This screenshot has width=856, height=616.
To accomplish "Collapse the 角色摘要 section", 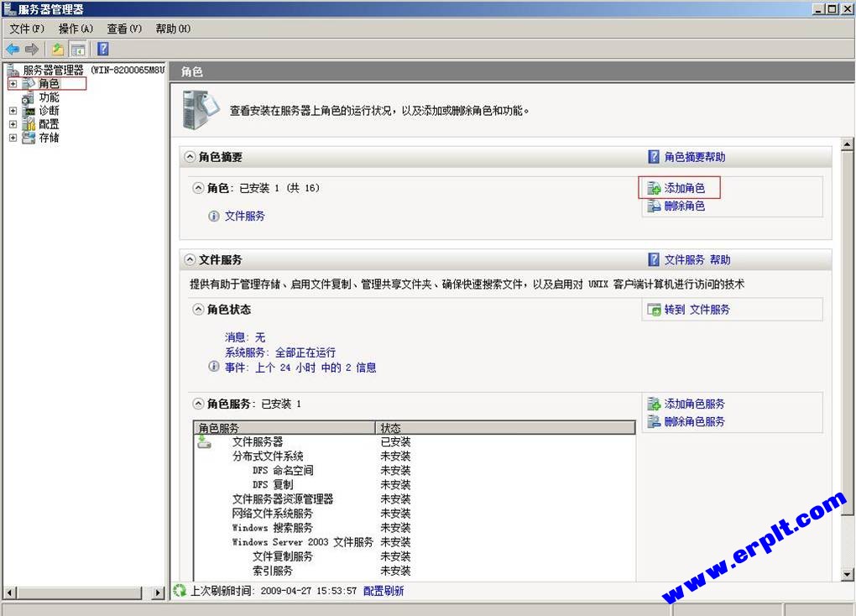I will click(x=190, y=157).
